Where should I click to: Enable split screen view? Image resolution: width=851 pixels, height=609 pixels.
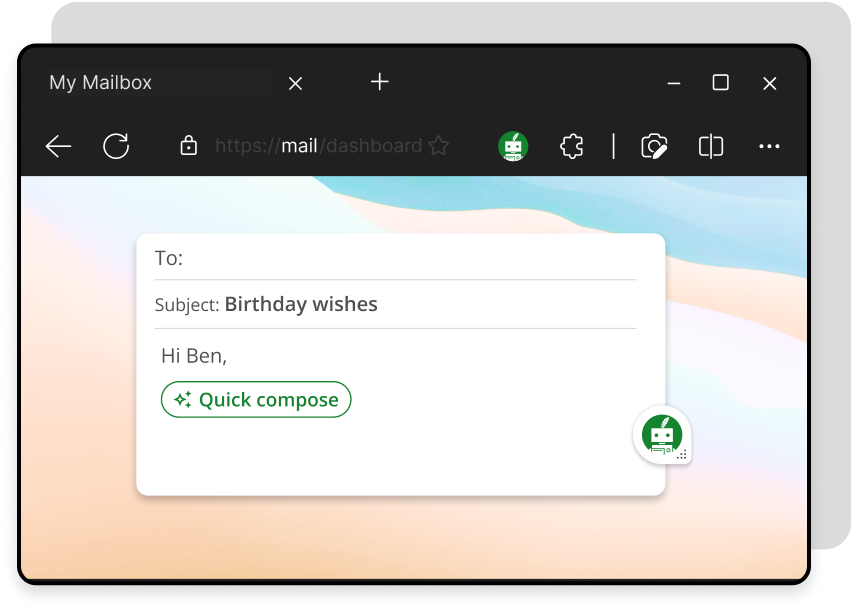tap(711, 147)
